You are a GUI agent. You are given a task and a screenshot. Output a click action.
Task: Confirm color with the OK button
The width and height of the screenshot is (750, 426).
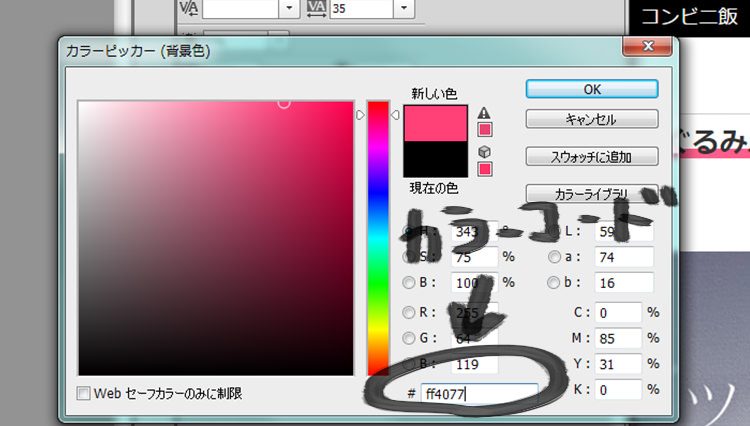click(592, 89)
